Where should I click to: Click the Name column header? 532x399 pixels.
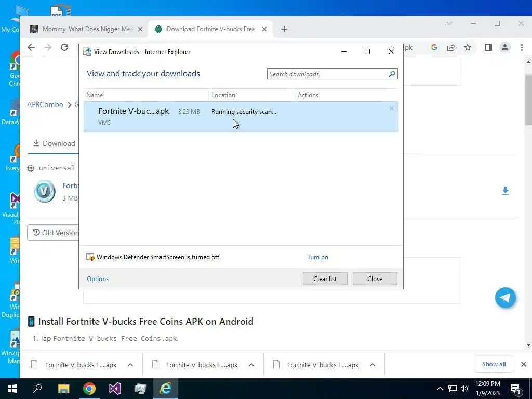coord(95,95)
